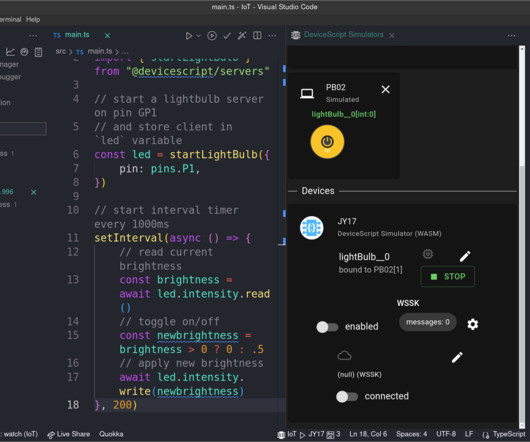Click Quokka in status bar
The width and height of the screenshot is (530, 442).
[x=111, y=434]
